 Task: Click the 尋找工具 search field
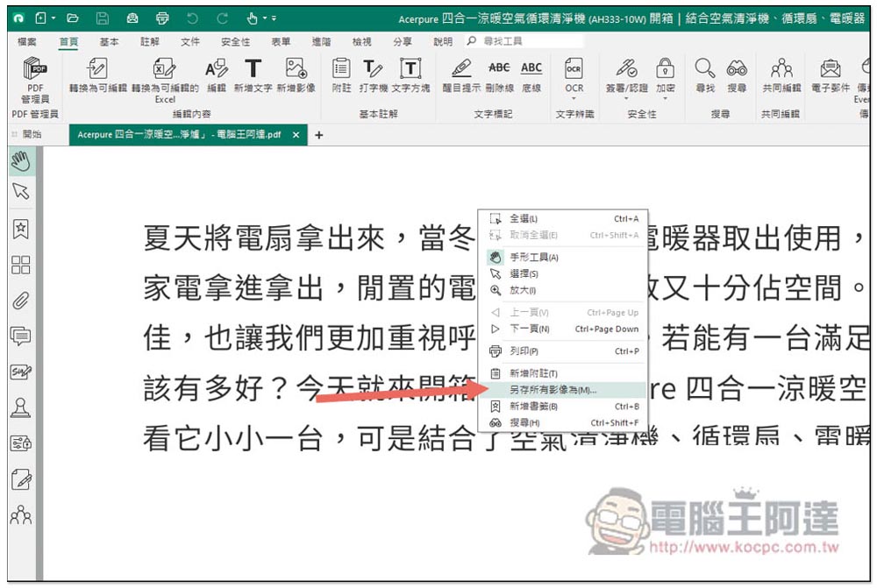click(x=524, y=41)
